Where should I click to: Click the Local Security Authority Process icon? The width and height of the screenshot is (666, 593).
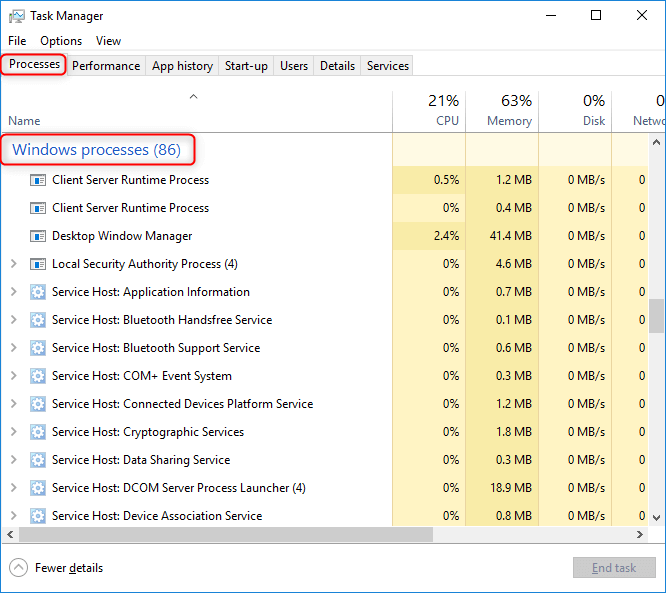[x=38, y=264]
